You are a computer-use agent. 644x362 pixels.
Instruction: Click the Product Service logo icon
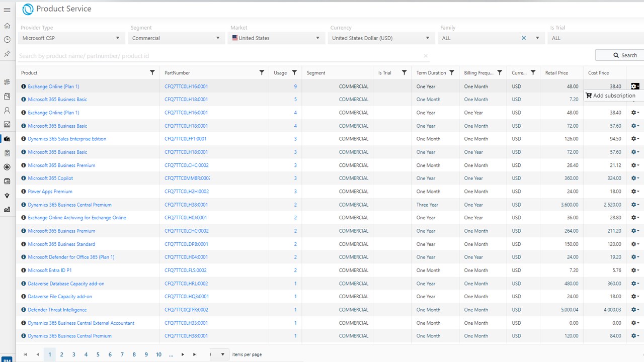pos(28,9)
